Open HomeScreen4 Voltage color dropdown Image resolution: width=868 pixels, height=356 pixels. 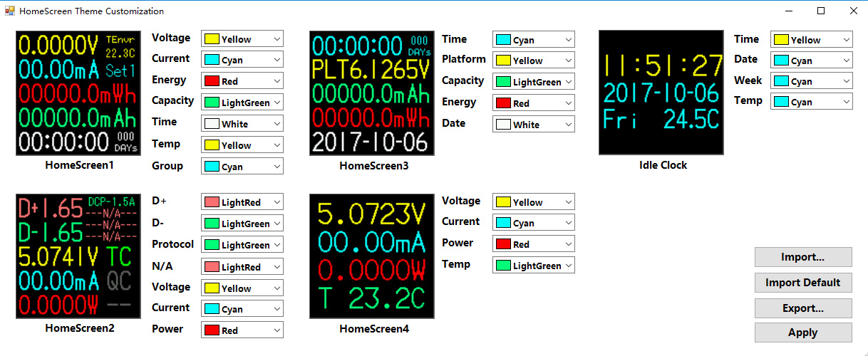pos(534,202)
